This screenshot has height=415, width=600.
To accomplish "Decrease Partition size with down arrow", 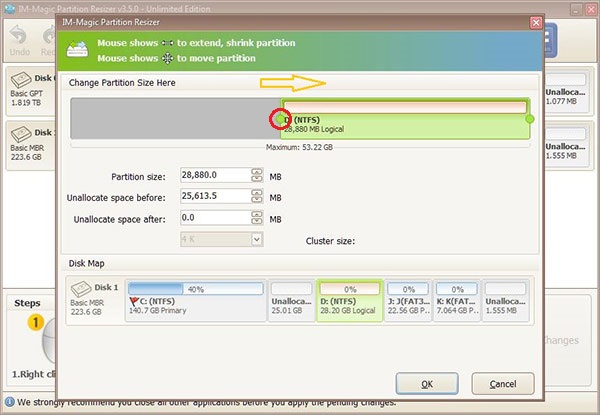I will [257, 179].
